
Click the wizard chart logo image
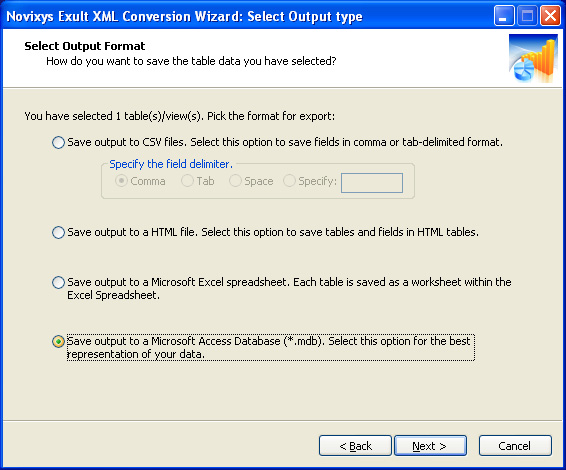[533, 58]
